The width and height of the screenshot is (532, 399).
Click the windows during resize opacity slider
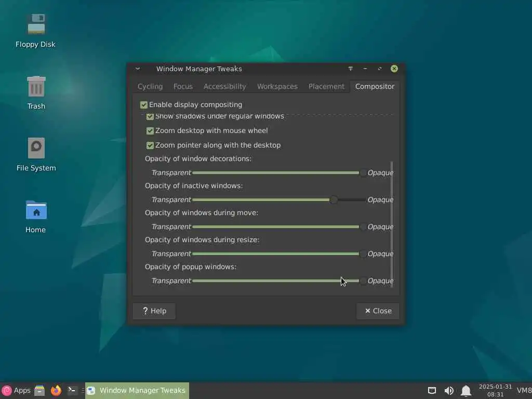279,254
